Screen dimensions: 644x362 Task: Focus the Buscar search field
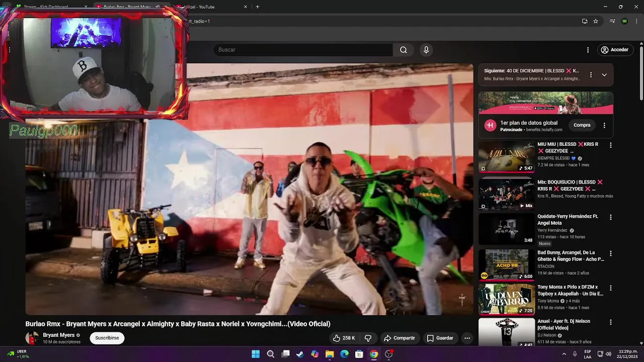(x=303, y=50)
